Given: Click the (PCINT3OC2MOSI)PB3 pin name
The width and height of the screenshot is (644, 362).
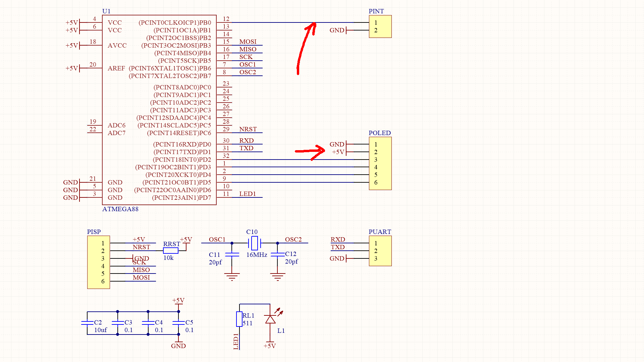Looking at the screenshot, I should pos(176,45).
